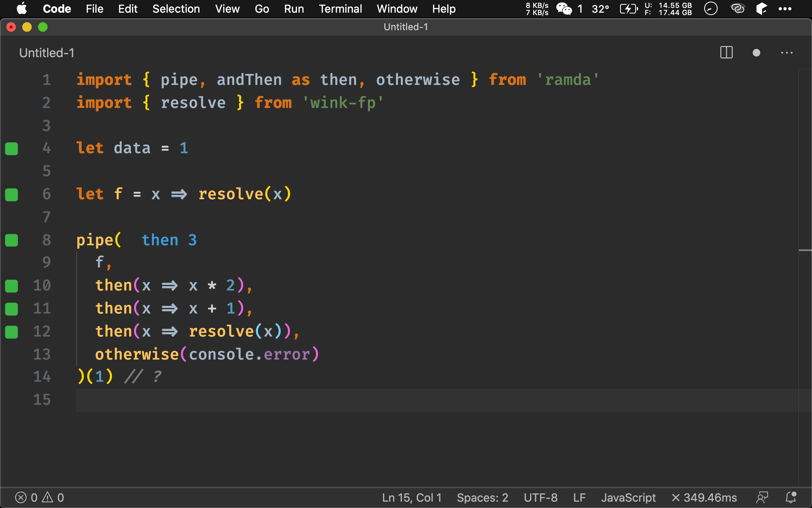Click line number 9 in the gutter
The width and height of the screenshot is (812, 508).
tap(47, 262)
